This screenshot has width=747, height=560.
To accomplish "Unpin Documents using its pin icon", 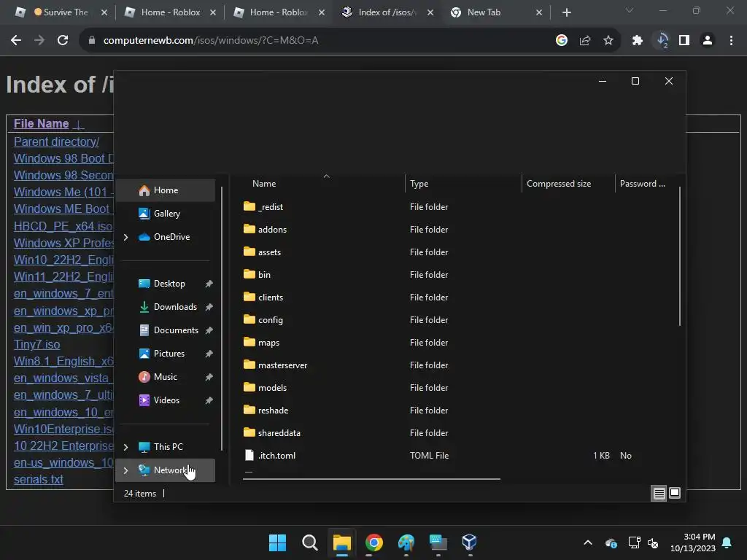I will coord(209,330).
